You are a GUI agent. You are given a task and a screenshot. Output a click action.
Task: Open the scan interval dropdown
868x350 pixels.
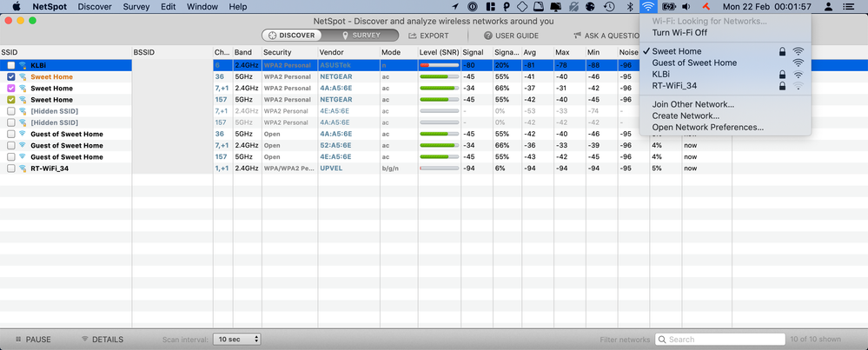(237, 340)
